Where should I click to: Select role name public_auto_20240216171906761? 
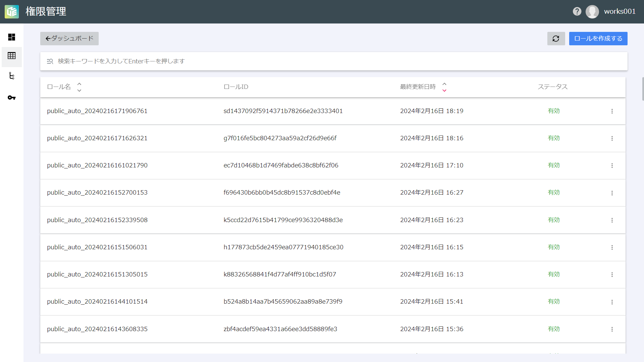[x=97, y=111]
